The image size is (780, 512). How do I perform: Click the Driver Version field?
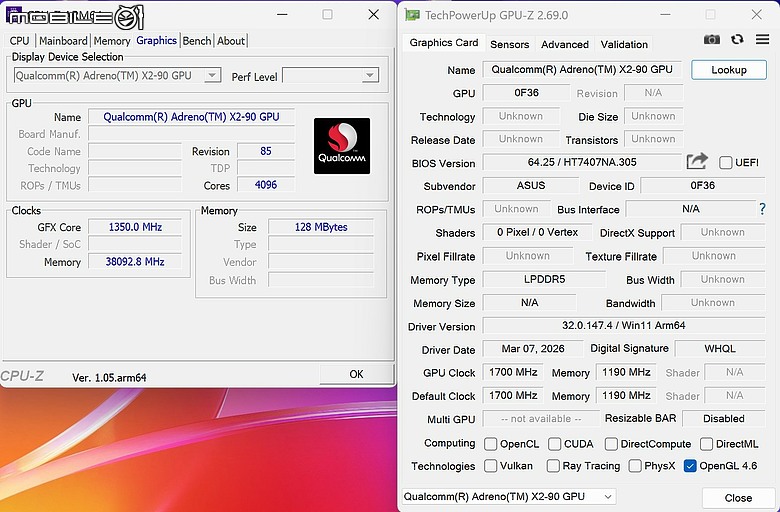pyautogui.click(x=624, y=325)
